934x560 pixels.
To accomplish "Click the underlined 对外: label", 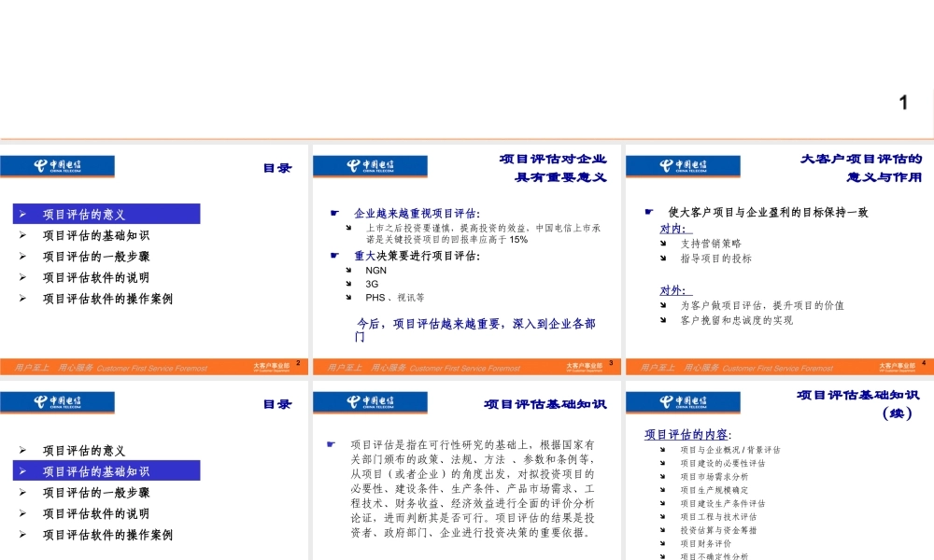I will click(x=675, y=290).
